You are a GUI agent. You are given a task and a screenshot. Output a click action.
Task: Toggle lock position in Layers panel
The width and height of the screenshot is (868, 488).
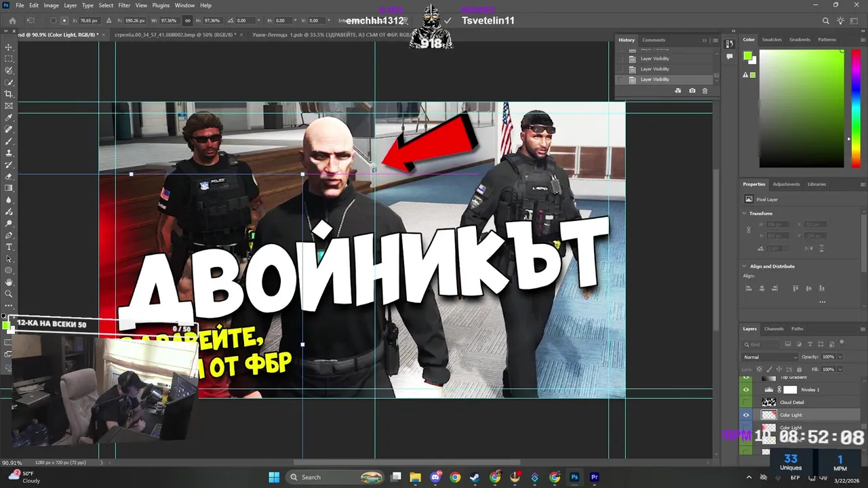[x=778, y=369]
